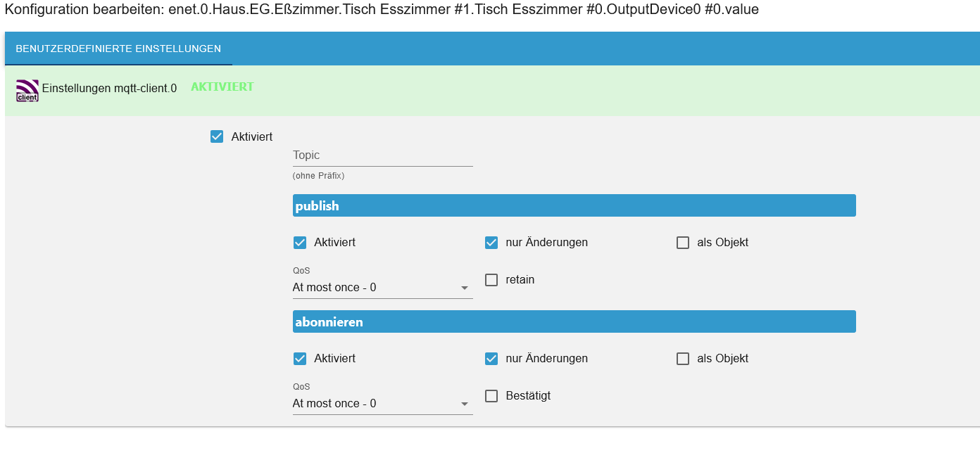Open the abonnieren QoS dropdown
This screenshot has height=453, width=980.
click(381, 404)
